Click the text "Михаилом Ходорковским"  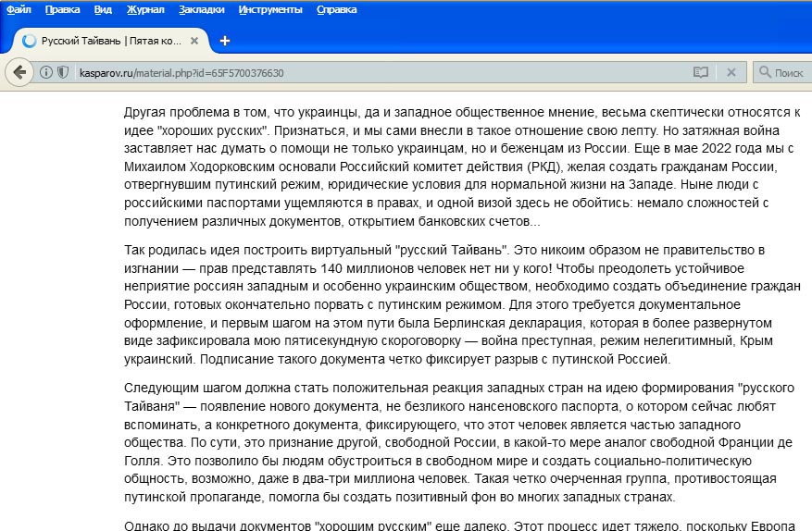pyautogui.click(x=199, y=167)
